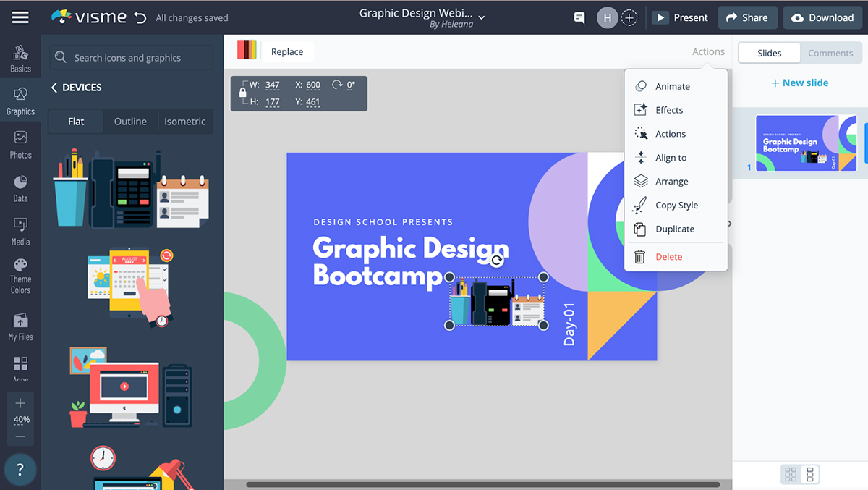Open the hamburger main menu
Viewport: 868px width, 490px height.
point(20,17)
